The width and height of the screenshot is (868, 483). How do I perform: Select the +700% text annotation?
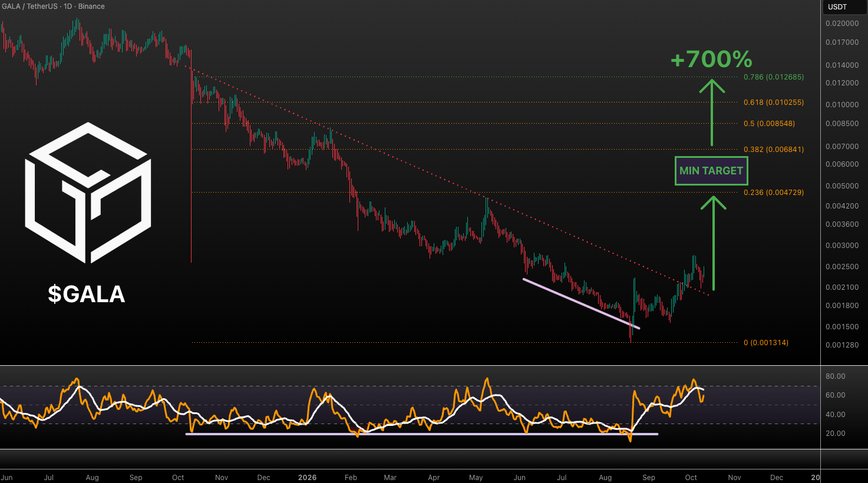[711, 59]
